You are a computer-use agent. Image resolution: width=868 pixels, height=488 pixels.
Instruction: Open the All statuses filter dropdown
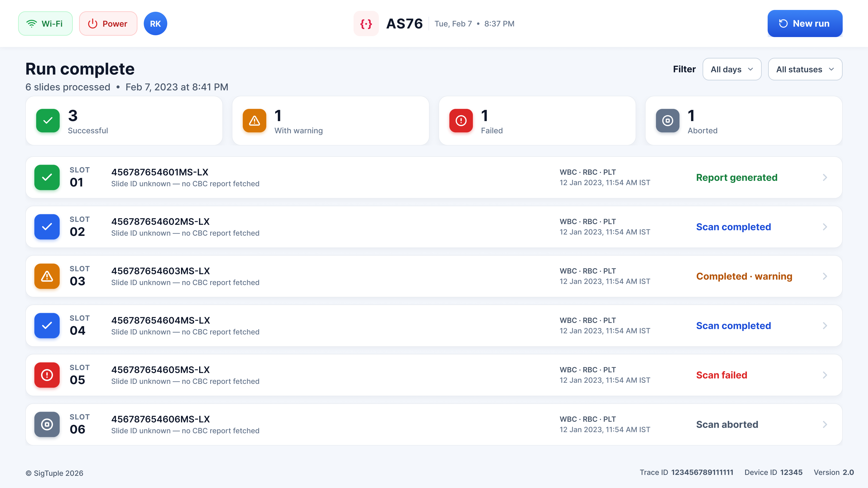point(805,69)
